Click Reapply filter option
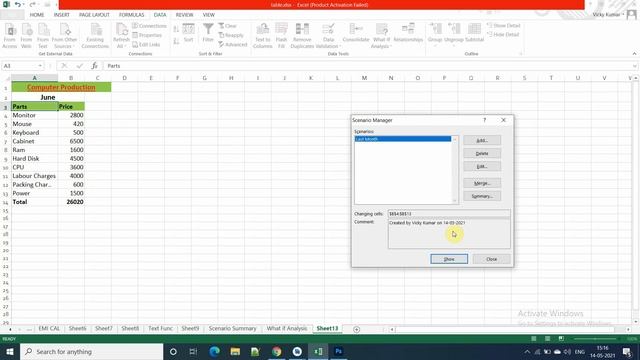This screenshot has width=640, height=360. tap(231, 35)
